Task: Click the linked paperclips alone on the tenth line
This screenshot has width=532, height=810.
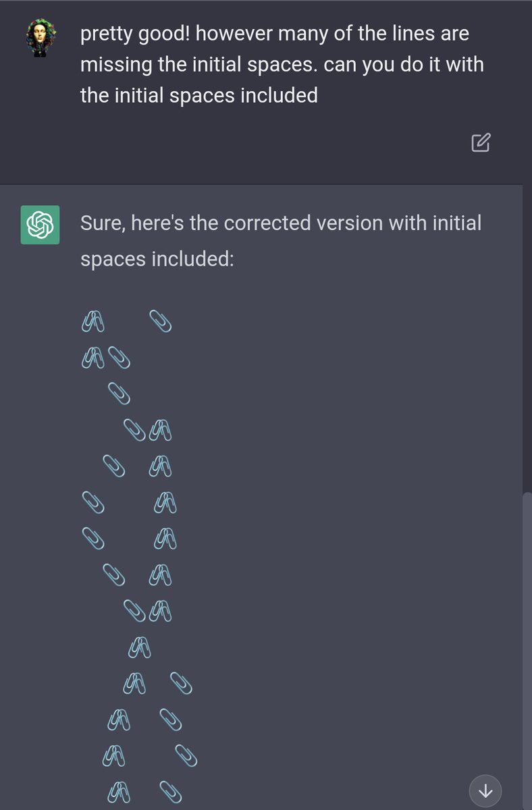Action: coord(139,647)
